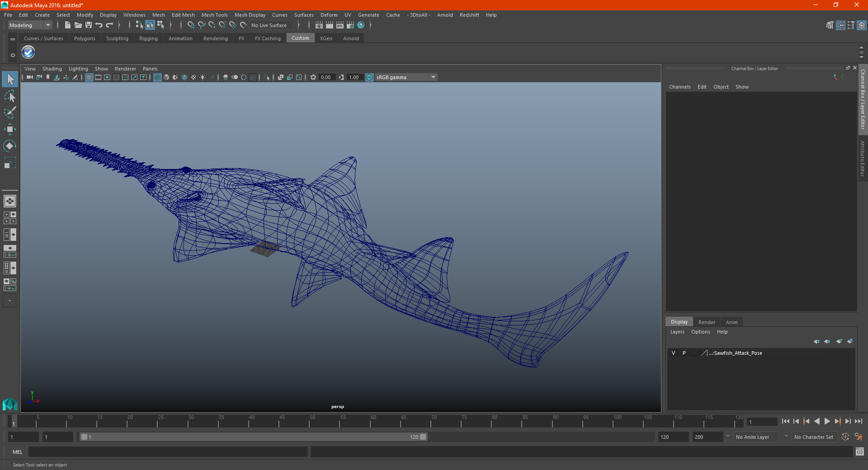The height and width of the screenshot is (470, 868).
Task: Click the custom shelf checkmark icon
Action: pos(28,52)
